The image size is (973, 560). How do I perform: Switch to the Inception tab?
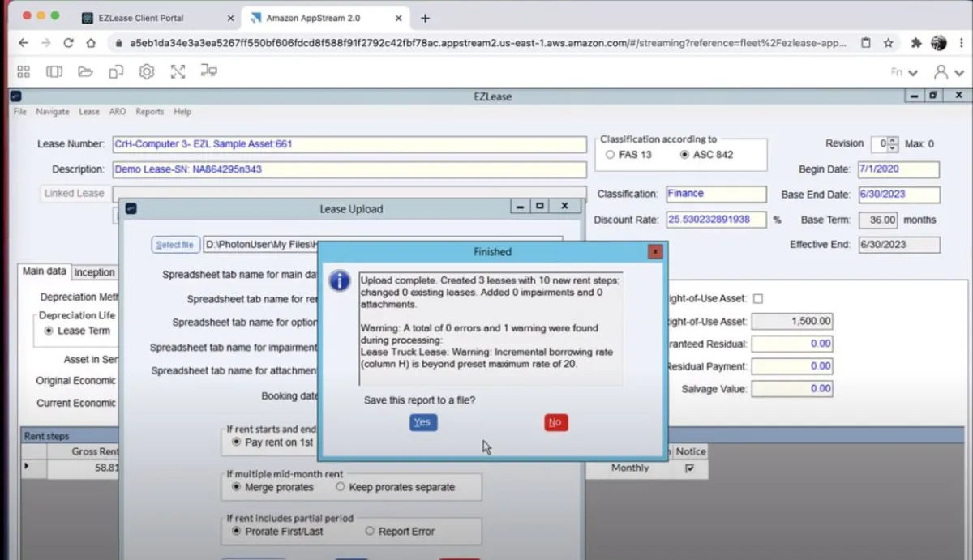[x=95, y=272]
